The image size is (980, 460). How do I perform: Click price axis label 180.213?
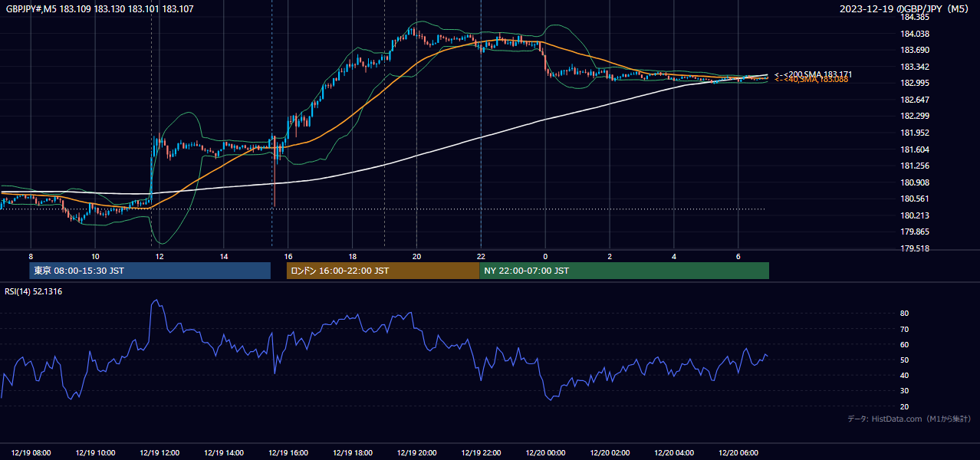[x=914, y=215]
